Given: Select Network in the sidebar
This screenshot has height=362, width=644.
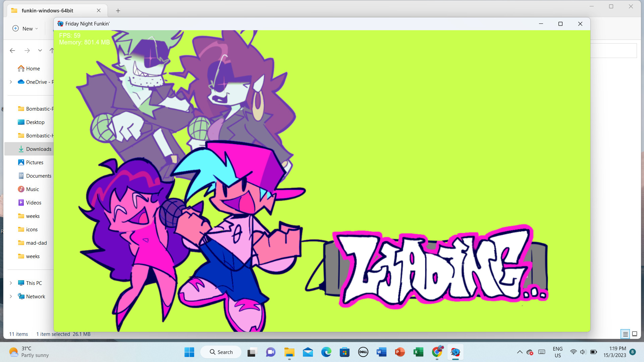Looking at the screenshot, I should point(32,296).
